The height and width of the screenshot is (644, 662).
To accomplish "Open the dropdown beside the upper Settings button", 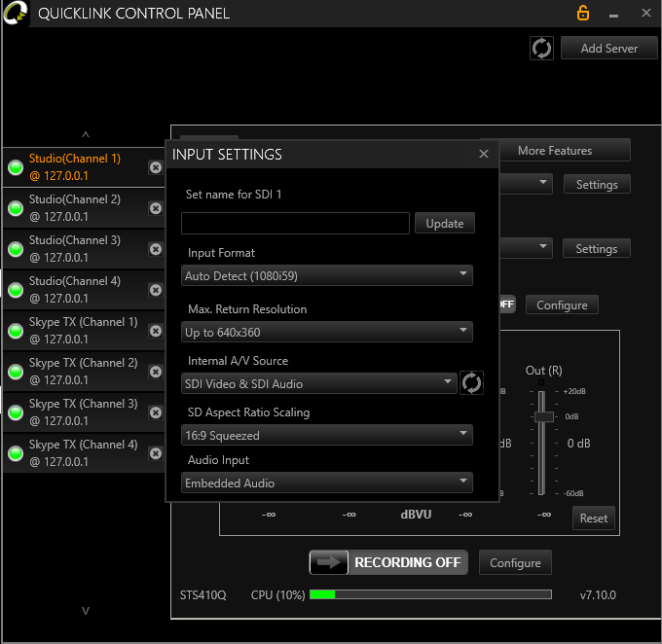I will [526, 184].
